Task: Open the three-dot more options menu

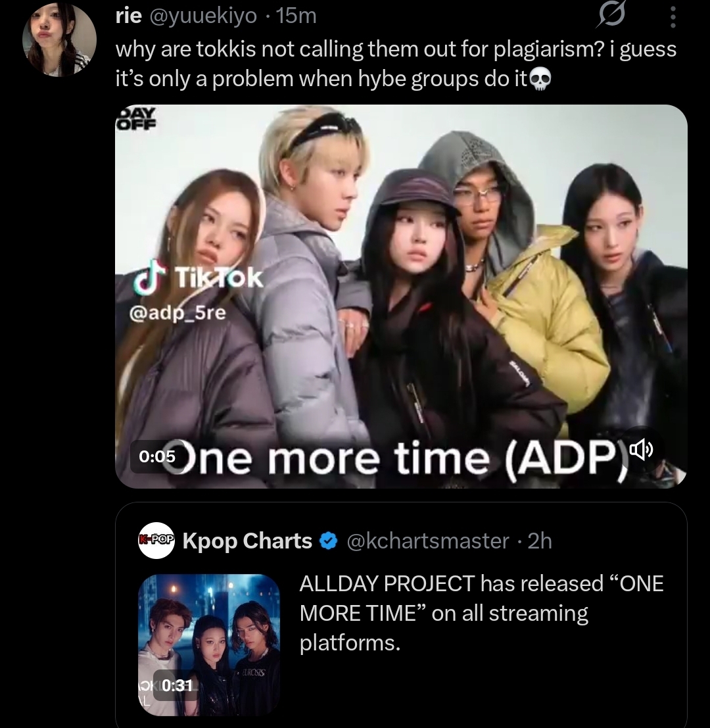Action: pyautogui.click(x=673, y=18)
